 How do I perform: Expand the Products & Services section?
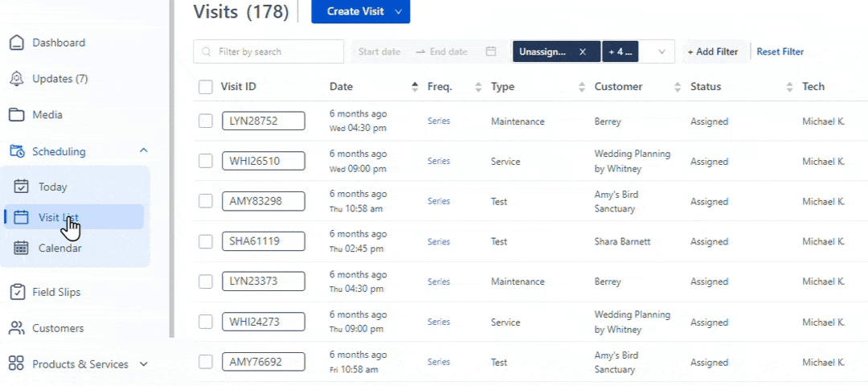143,363
